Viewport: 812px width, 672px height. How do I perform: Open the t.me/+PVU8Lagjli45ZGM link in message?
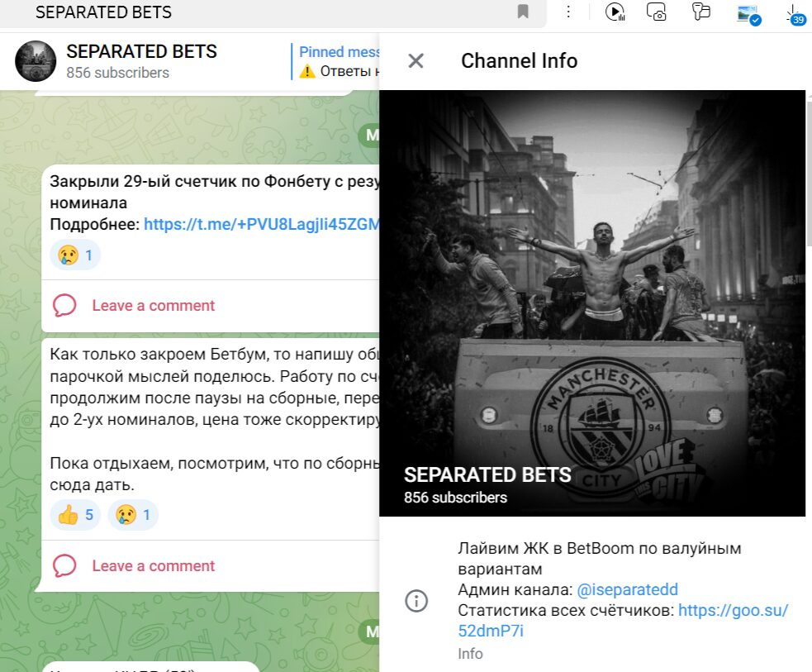point(262,224)
